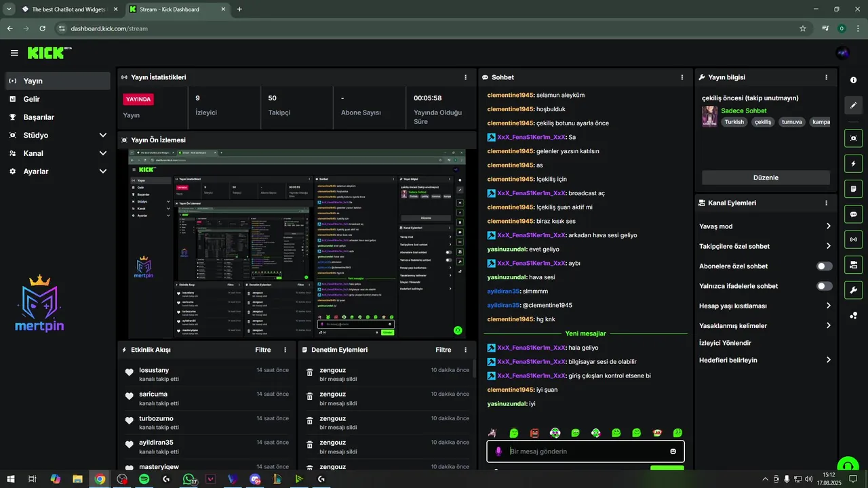Viewport: 868px width, 488px height.
Task: Click the Windows Start button
Action: coord(9,479)
